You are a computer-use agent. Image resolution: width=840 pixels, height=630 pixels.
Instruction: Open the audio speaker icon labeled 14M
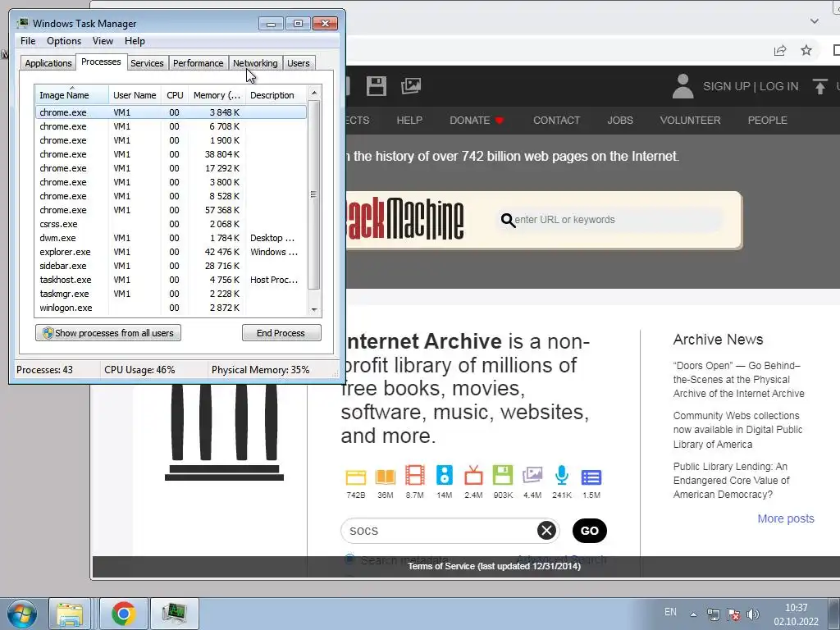point(444,475)
